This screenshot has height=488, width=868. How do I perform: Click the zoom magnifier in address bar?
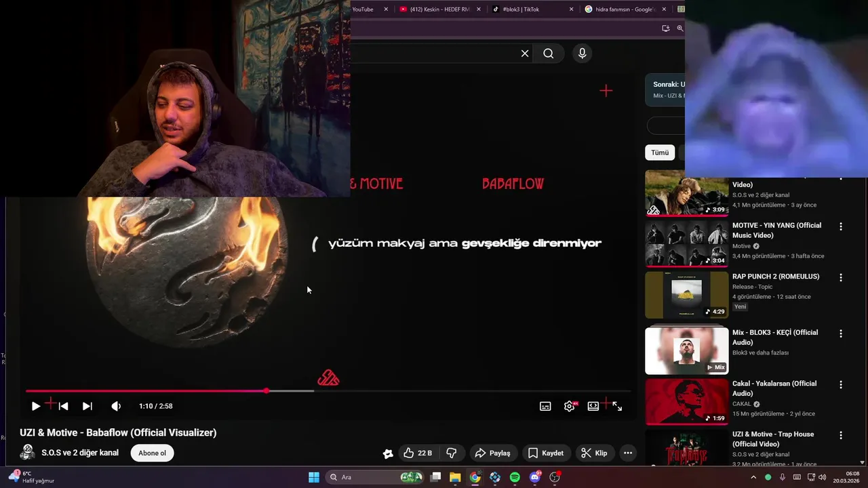point(679,28)
